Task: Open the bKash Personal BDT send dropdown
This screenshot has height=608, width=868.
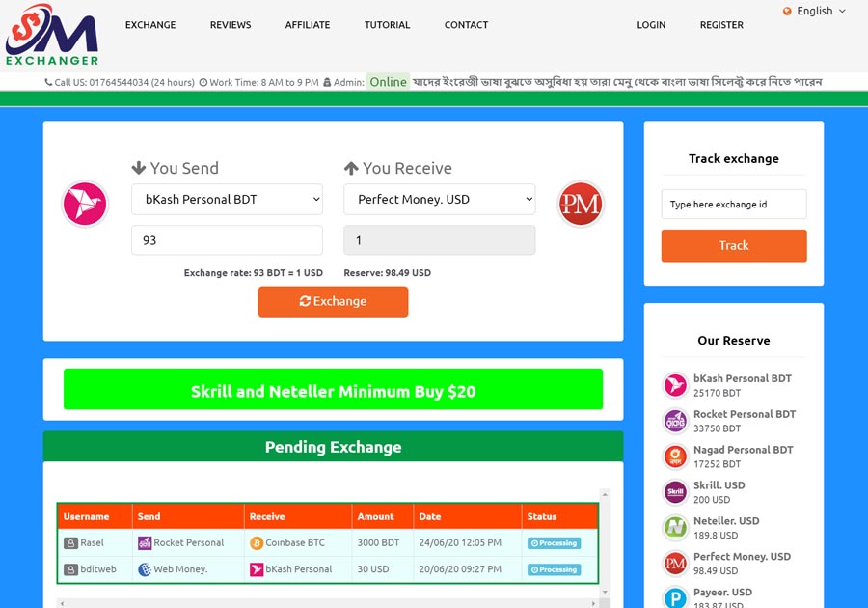Action: (x=227, y=200)
